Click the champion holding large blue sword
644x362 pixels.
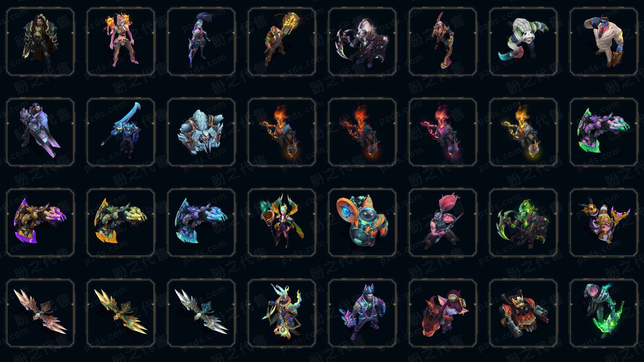pyautogui.click(x=121, y=132)
